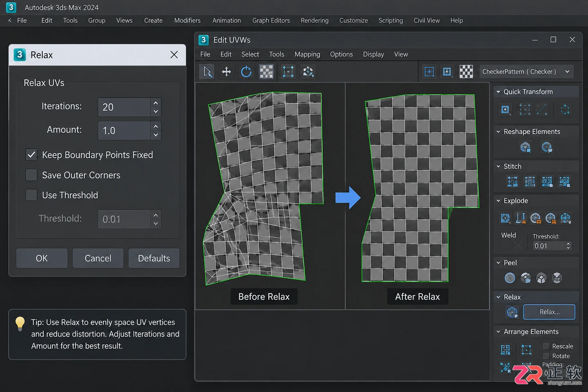Open the Modifiers menu in 3ds Max
Viewport: 588px width, 392px height.
pyautogui.click(x=187, y=20)
